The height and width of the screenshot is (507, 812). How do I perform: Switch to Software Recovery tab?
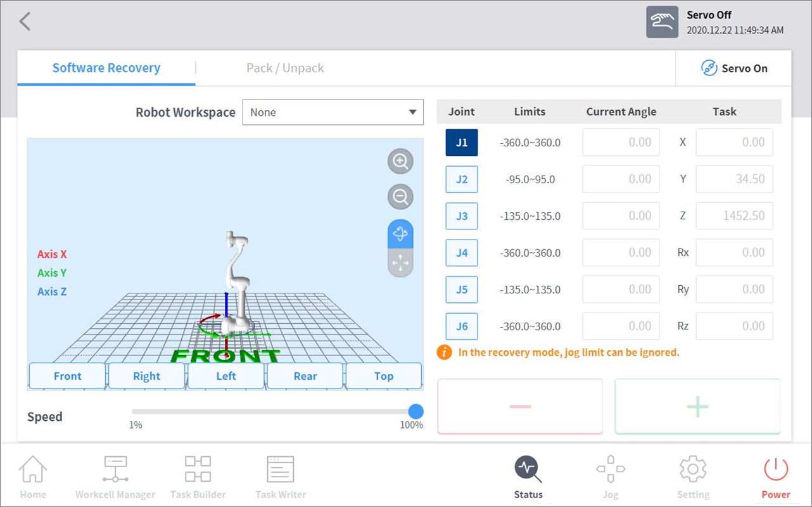click(x=106, y=68)
